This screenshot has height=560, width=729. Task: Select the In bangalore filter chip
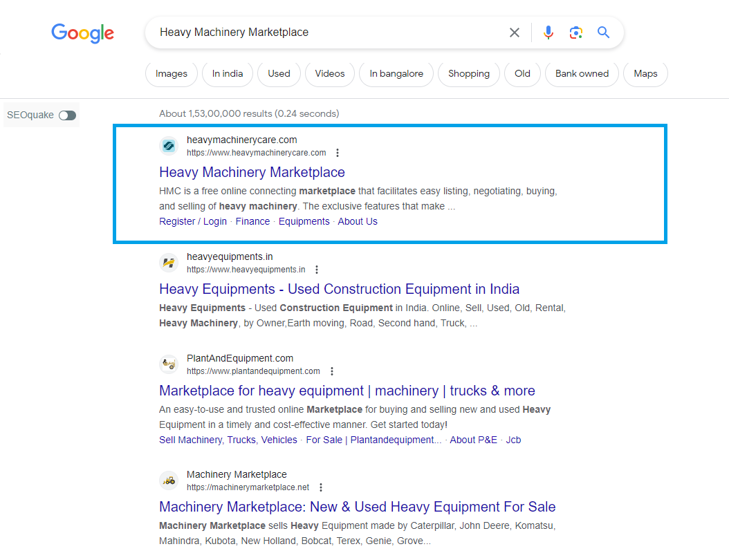point(396,74)
